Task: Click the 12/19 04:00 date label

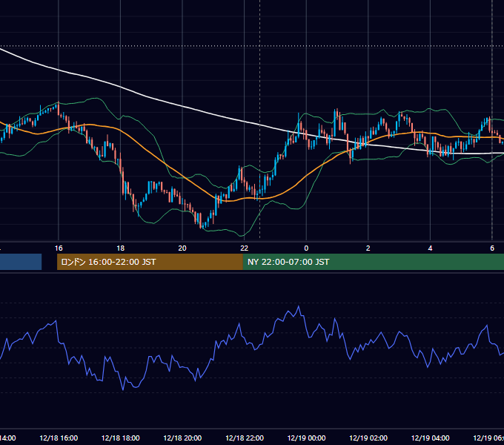Action: point(431,438)
